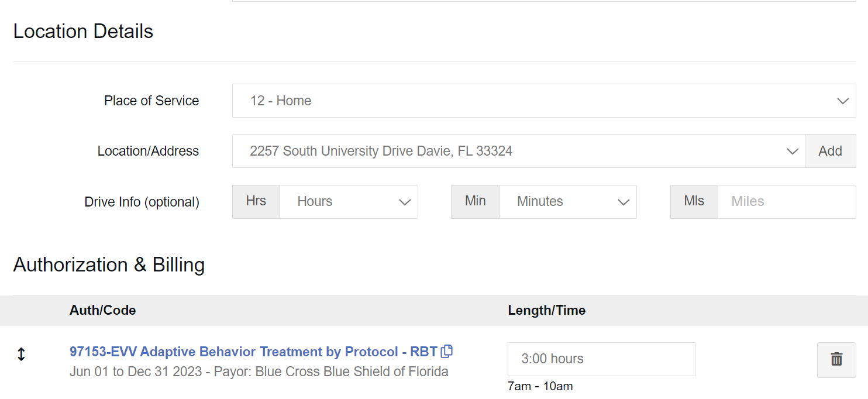Open the 97153-EVV Adaptive Behavior Treatment link
Screen dimensions: 868x399
tap(253, 352)
